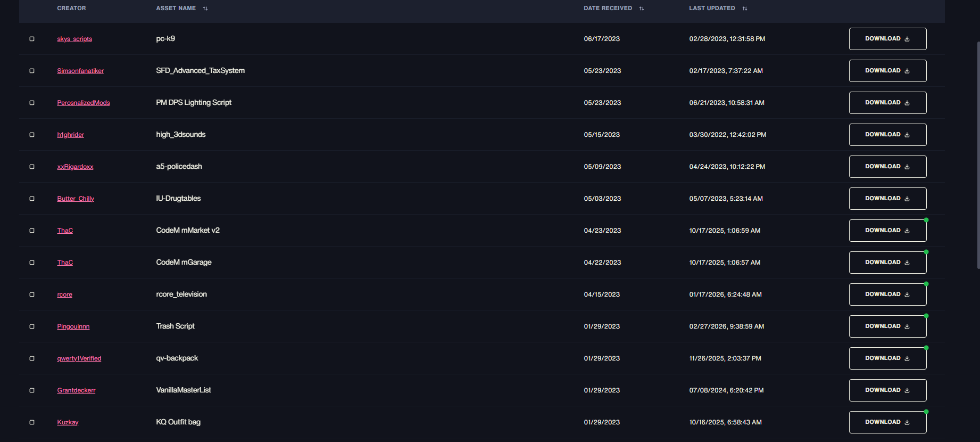Download high_3dsounds asset
This screenshot has height=442, width=980.
(887, 135)
